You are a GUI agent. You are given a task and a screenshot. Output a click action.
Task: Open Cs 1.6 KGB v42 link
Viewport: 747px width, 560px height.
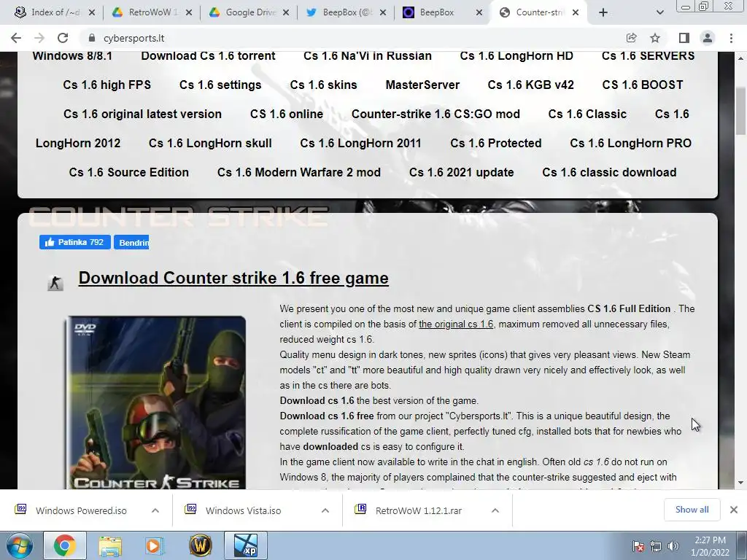pos(531,85)
